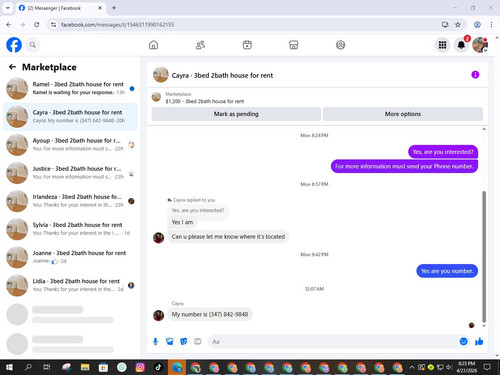
Task: Open Lidia's house for rent conversation
Action: coord(70,285)
